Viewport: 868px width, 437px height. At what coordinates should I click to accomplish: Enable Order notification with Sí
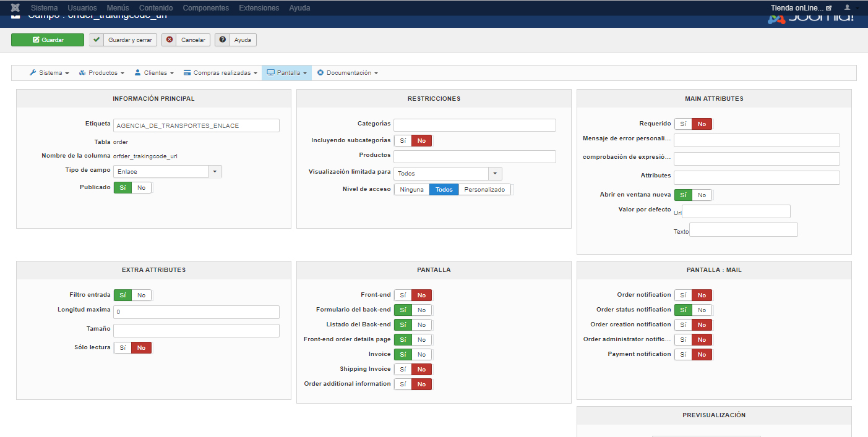[683, 295]
